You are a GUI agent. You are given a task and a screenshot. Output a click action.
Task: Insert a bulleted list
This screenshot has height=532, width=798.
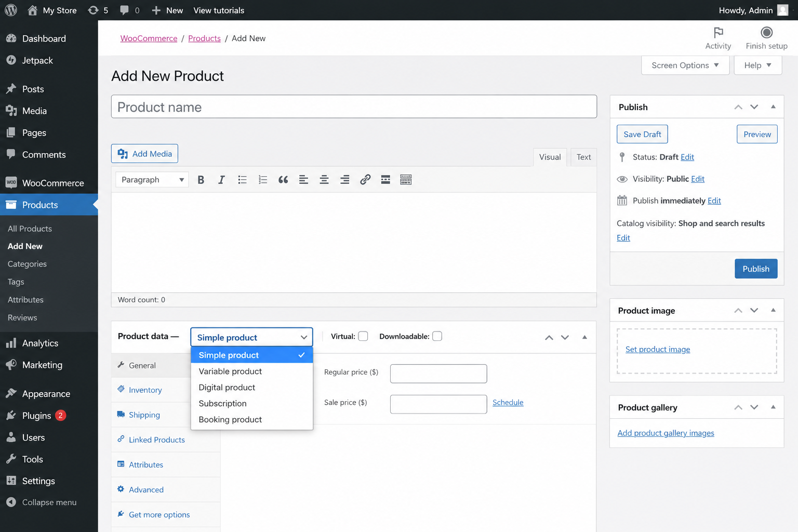(242, 180)
